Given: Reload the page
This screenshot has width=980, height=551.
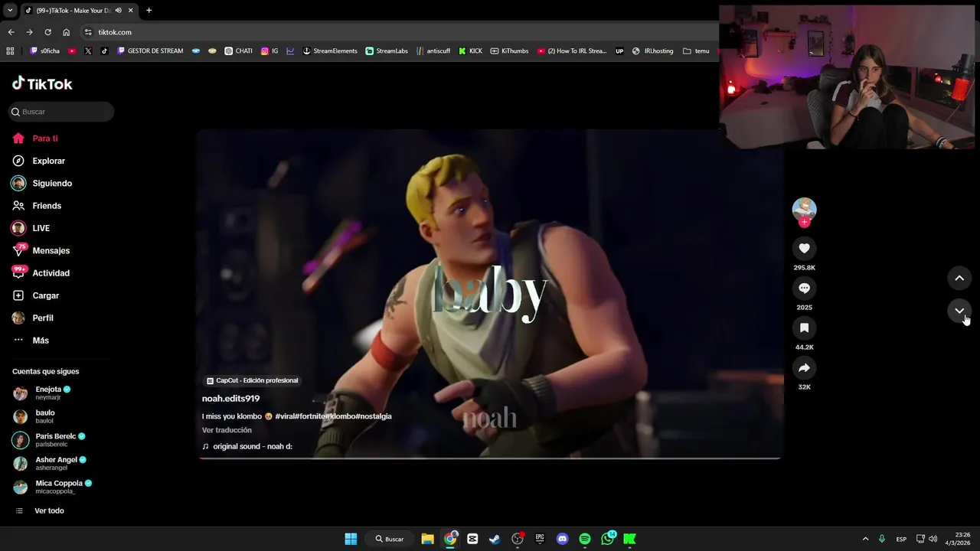Looking at the screenshot, I should (x=47, y=32).
